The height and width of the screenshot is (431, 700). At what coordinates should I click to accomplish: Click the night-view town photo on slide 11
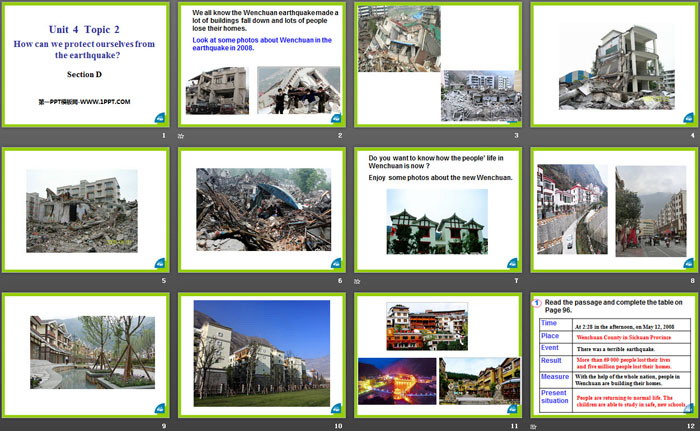pos(395,381)
